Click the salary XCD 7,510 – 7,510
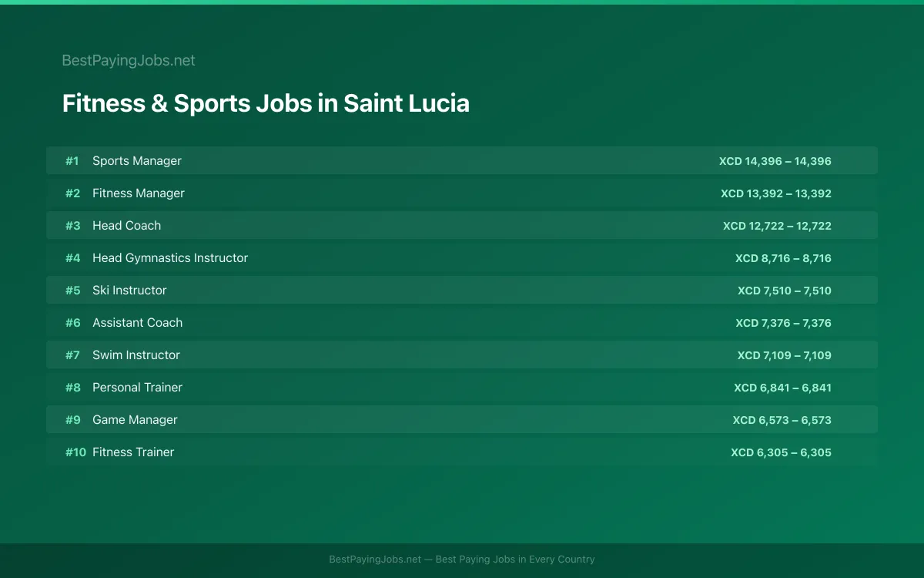This screenshot has height=578, width=924. point(785,291)
